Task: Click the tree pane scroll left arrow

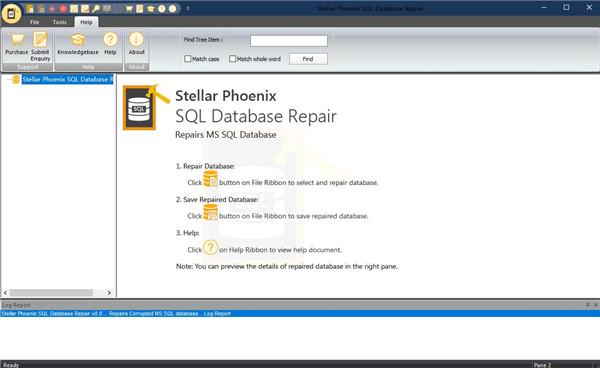Action: pyautogui.click(x=5, y=293)
